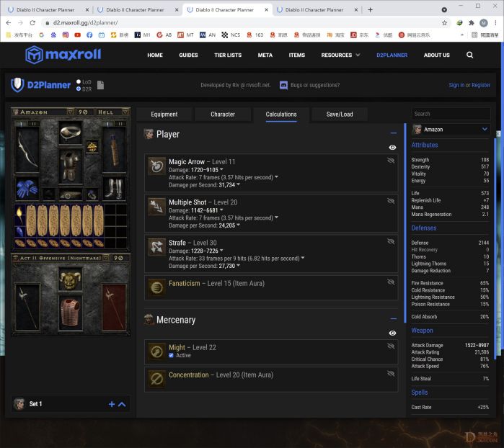Click the stats panel Search field
The height and width of the screenshot is (448, 504).
(x=451, y=114)
